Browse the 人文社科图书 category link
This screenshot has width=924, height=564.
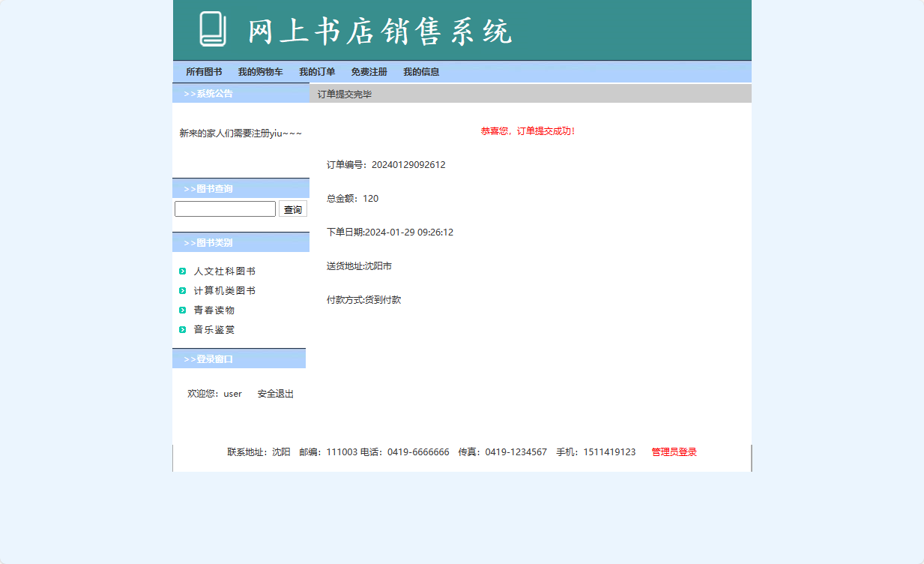tap(226, 271)
